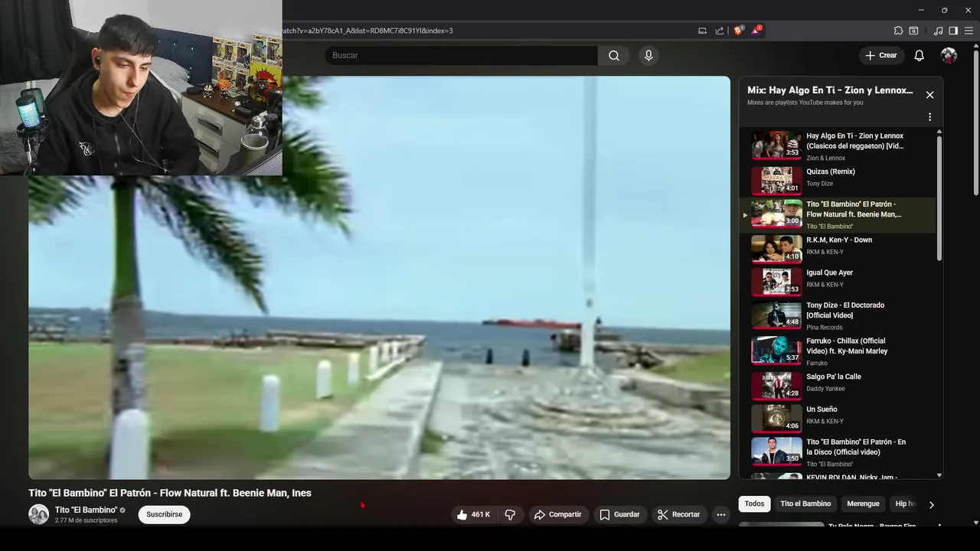Play Quizas (Remix) thumbnail
The height and width of the screenshot is (551, 980).
[x=776, y=181]
